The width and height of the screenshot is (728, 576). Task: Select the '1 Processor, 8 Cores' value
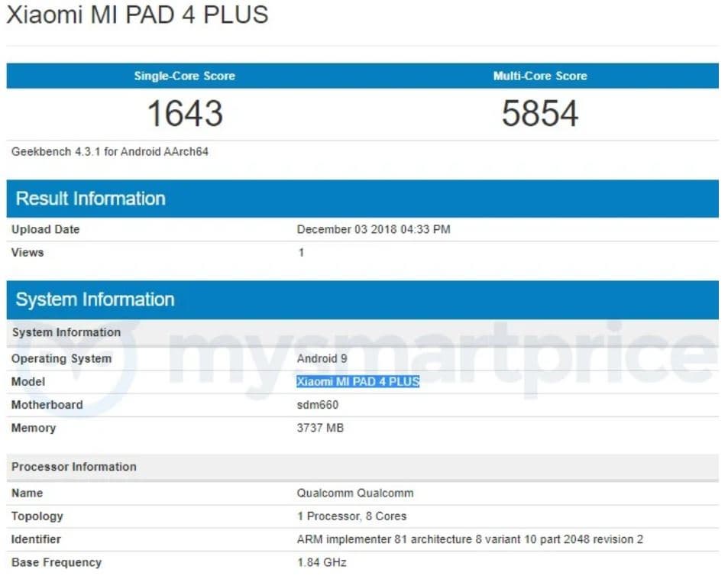coord(352,516)
